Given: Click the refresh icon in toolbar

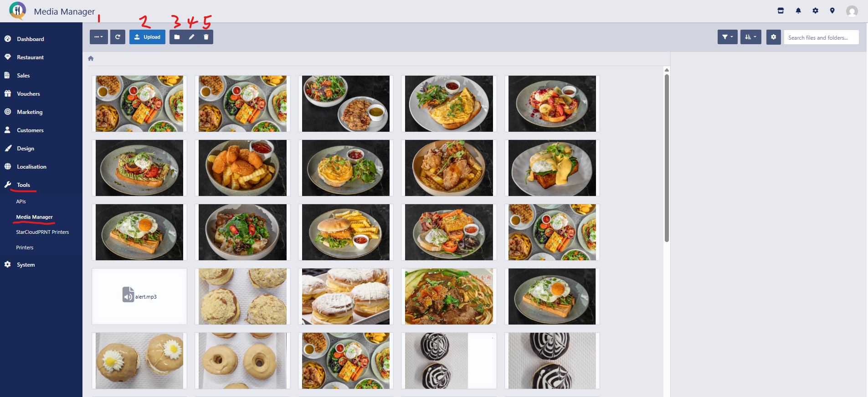Looking at the screenshot, I should pos(118,37).
